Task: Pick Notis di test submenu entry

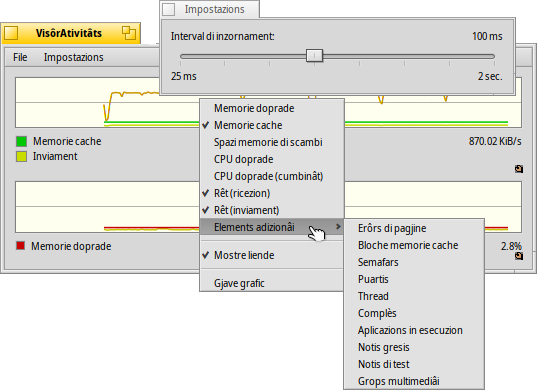Action: (414, 364)
